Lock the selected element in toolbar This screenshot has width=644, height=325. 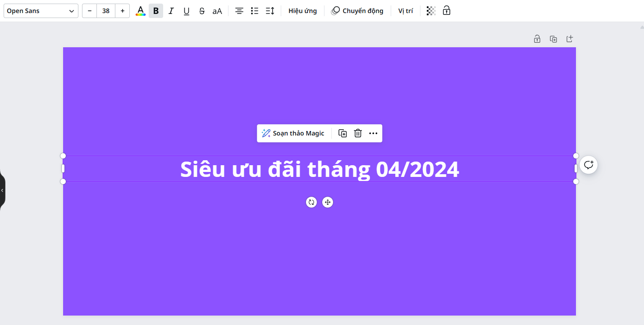(x=446, y=11)
